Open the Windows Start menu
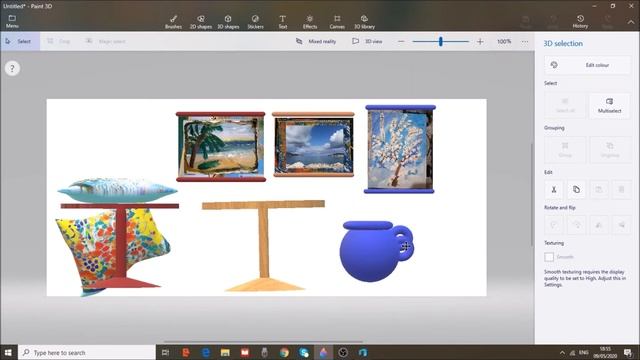 point(8,352)
